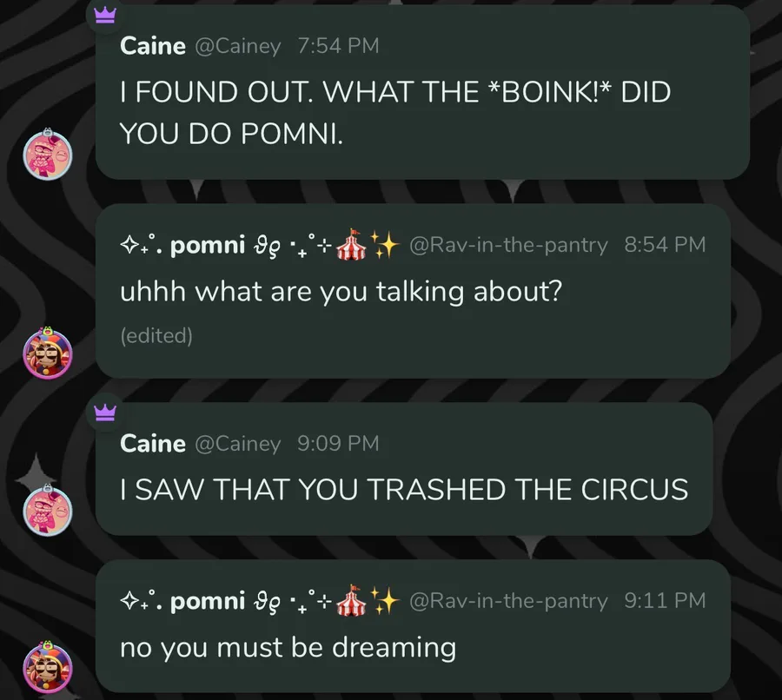The image size is (782, 700).
Task: Click the @Rav-in-the-pantry handle on the 9:11 PM message
Action: tap(508, 600)
